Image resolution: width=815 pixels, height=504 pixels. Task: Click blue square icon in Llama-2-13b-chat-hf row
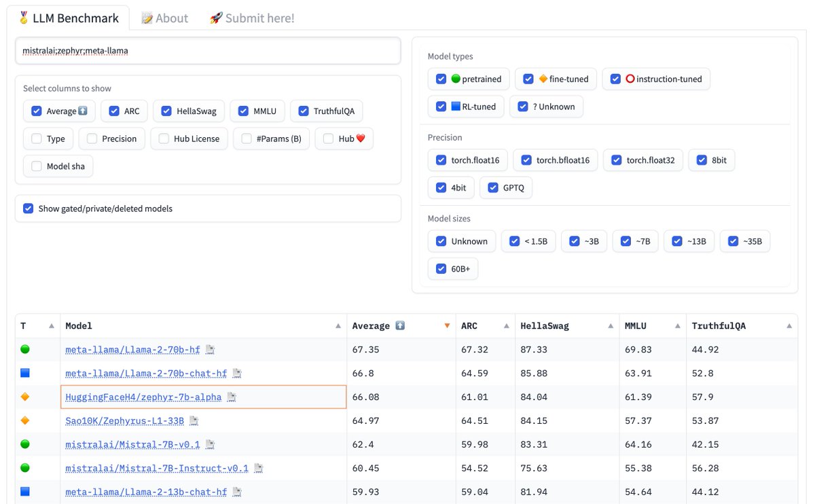(25, 492)
